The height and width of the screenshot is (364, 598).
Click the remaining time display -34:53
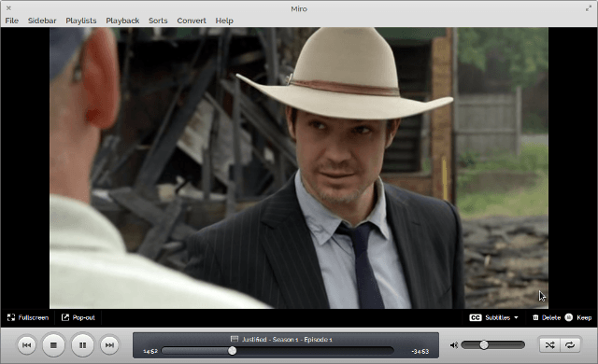[x=420, y=352]
